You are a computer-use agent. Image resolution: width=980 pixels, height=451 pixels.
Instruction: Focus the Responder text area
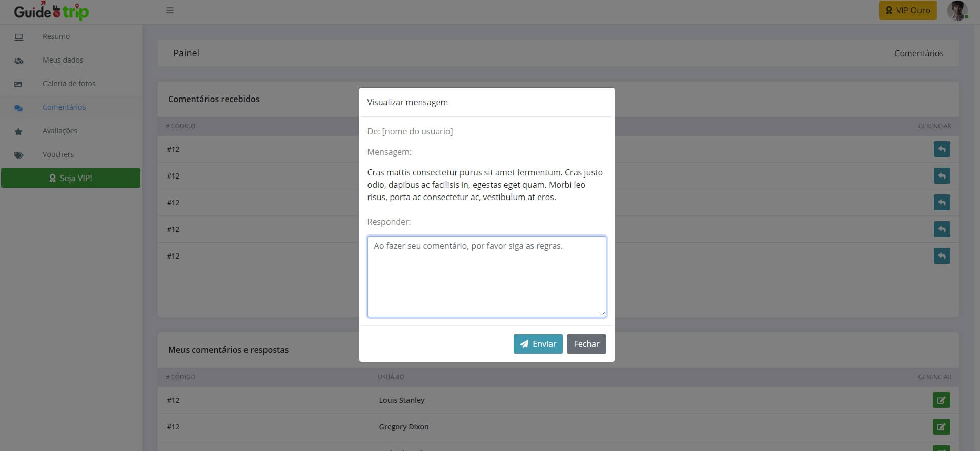coord(487,277)
